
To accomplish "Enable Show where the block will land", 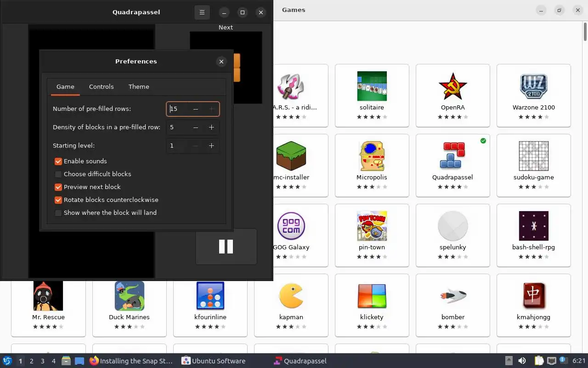I will pos(58,213).
